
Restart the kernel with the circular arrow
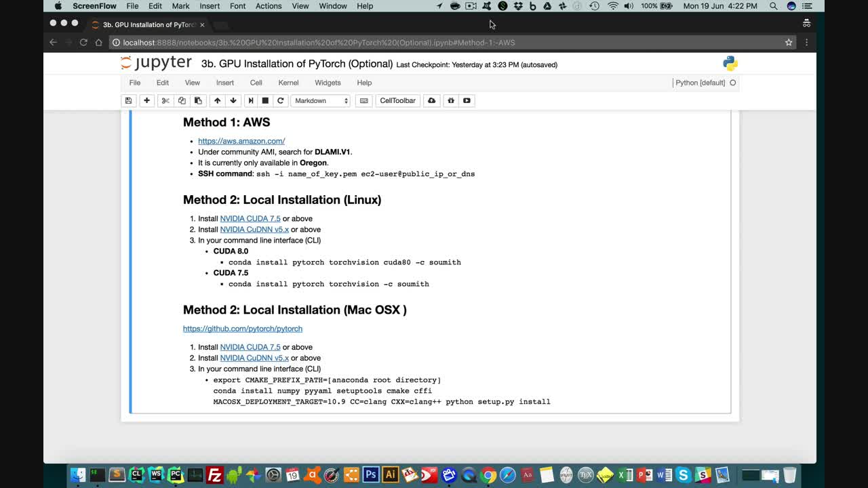pyautogui.click(x=280, y=100)
